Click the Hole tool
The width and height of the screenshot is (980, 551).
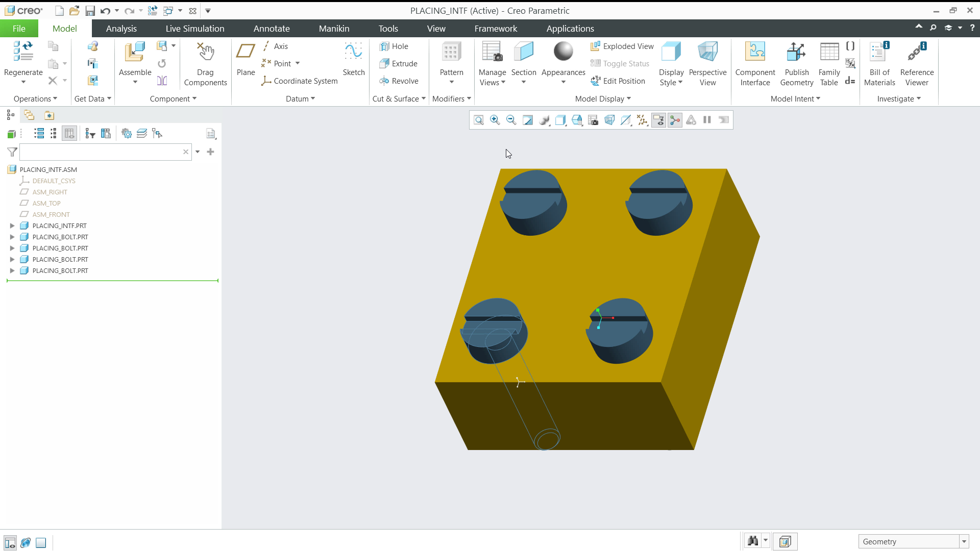(x=394, y=46)
